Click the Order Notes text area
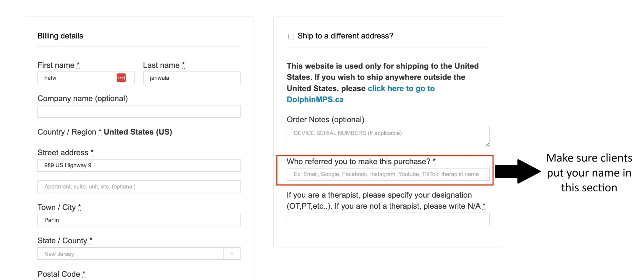 [x=388, y=136]
